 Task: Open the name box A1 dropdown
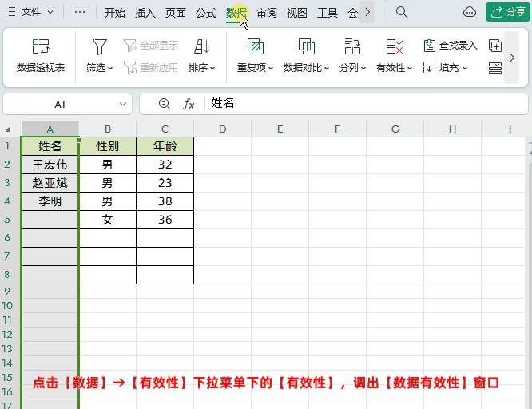123,104
